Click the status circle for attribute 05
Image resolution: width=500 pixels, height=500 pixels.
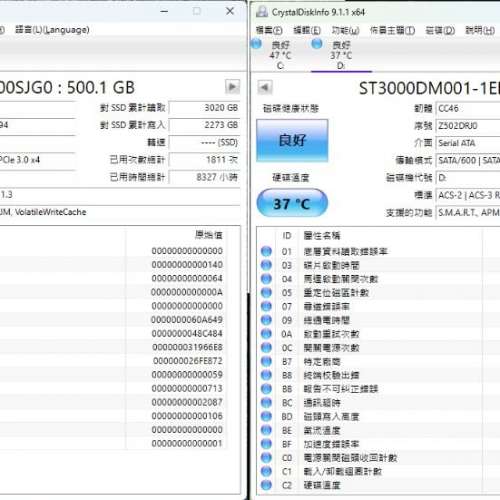click(x=266, y=293)
